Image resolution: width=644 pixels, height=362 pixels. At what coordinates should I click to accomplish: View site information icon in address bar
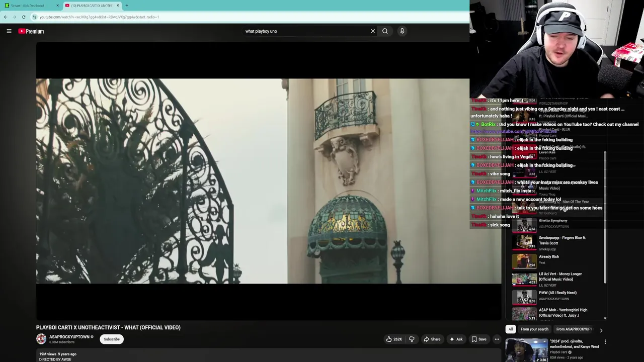click(34, 17)
